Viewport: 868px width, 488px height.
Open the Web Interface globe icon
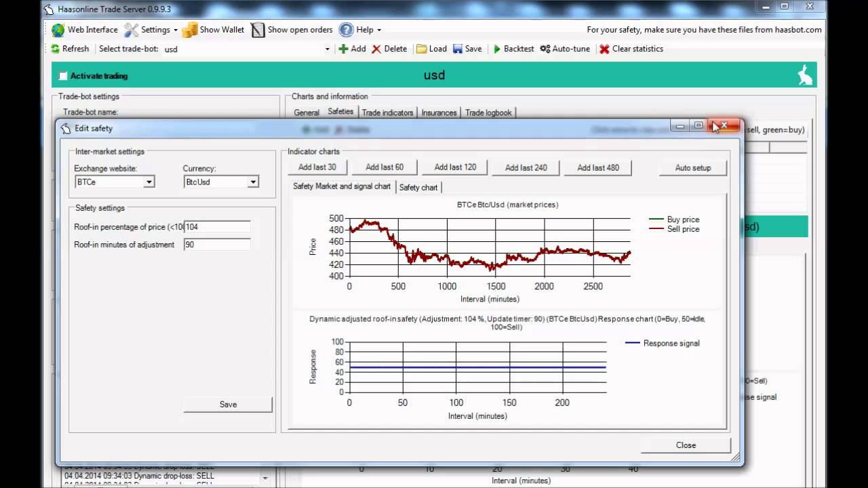(58, 30)
